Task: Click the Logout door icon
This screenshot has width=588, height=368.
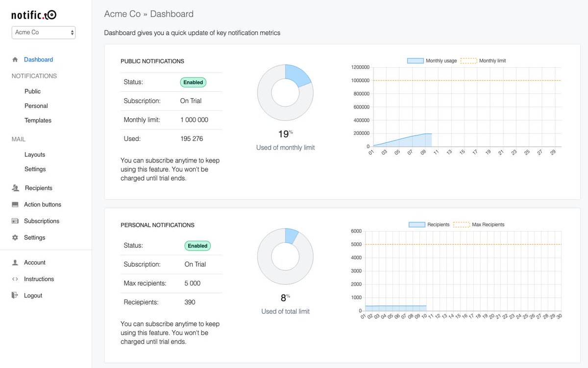Action: (x=15, y=295)
